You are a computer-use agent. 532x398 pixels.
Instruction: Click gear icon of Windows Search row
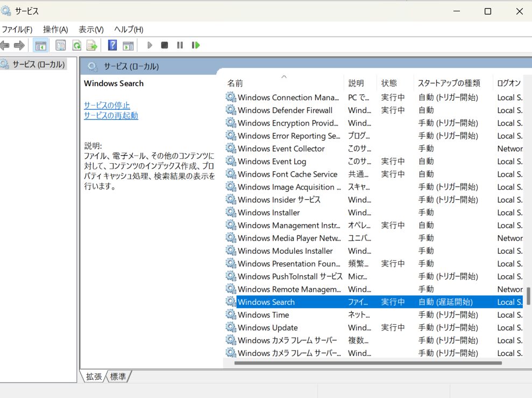[x=231, y=302]
